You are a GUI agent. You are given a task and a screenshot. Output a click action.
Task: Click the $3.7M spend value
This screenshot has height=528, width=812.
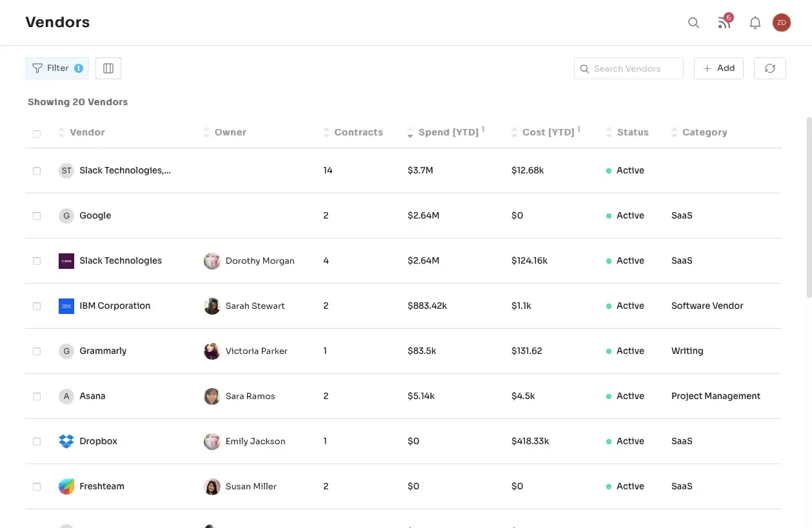(421, 171)
